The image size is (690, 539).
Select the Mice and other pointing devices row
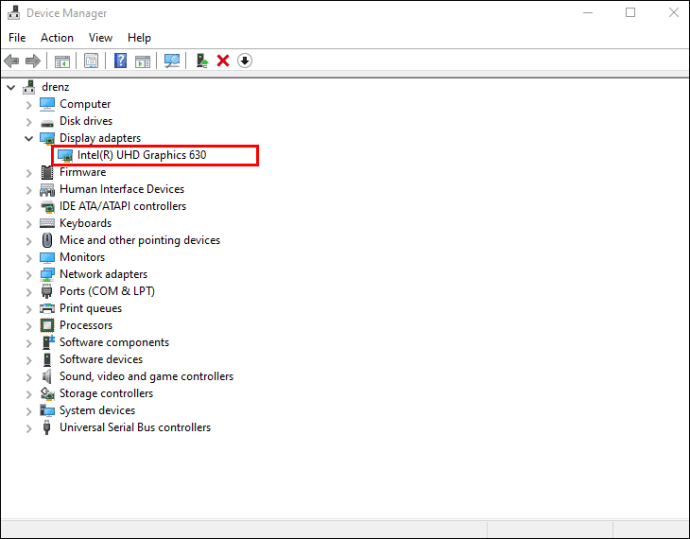click(140, 240)
